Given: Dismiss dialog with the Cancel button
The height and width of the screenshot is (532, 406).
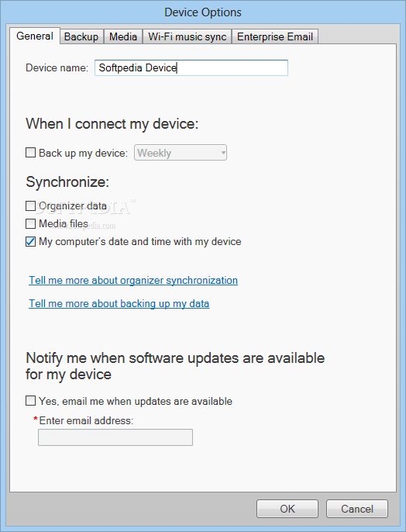Looking at the screenshot, I should click(x=357, y=509).
